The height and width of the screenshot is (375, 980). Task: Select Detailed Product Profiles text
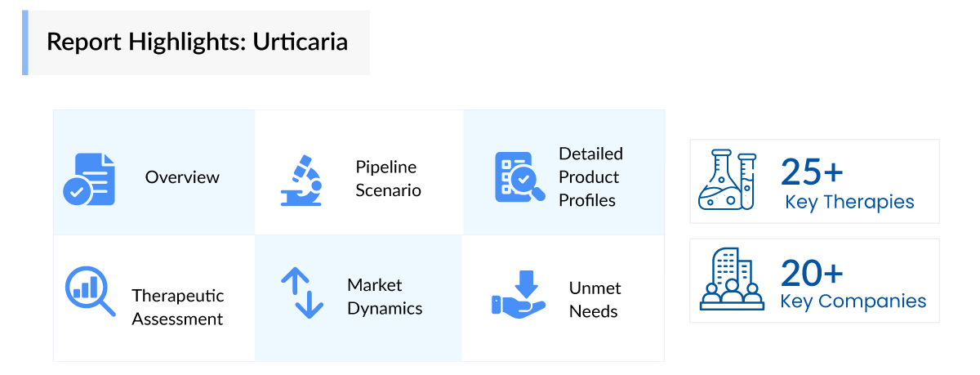point(590,176)
